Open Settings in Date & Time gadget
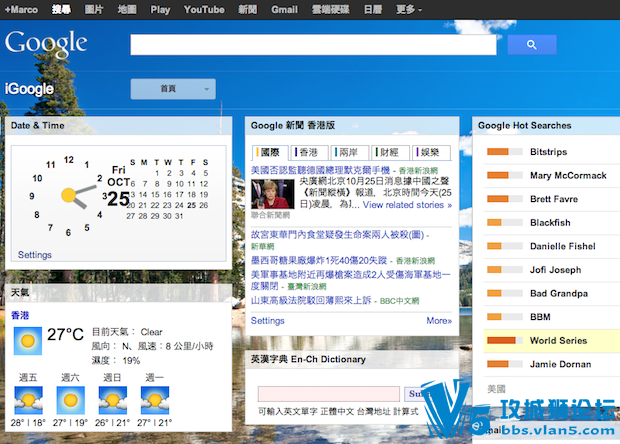The image size is (620, 444). (x=35, y=255)
